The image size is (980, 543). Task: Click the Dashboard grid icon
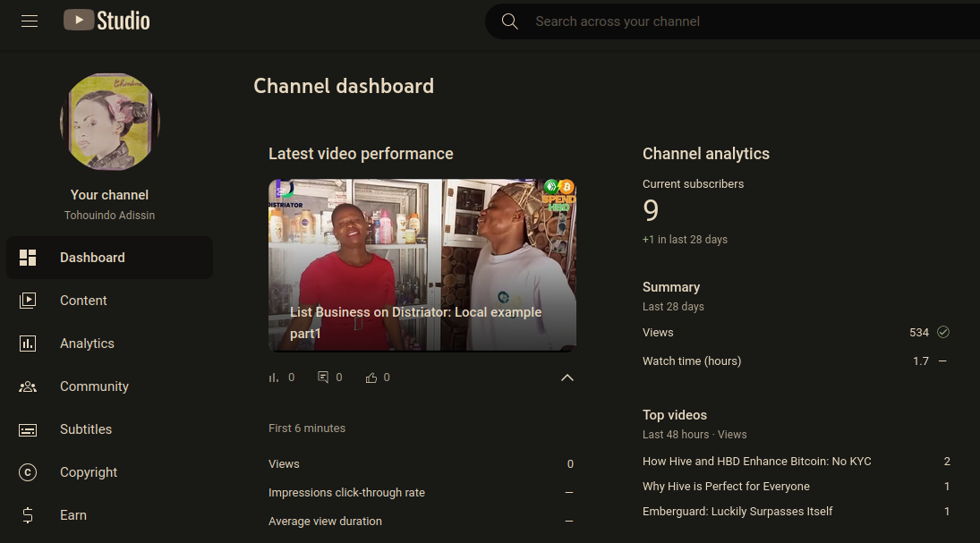(x=28, y=258)
